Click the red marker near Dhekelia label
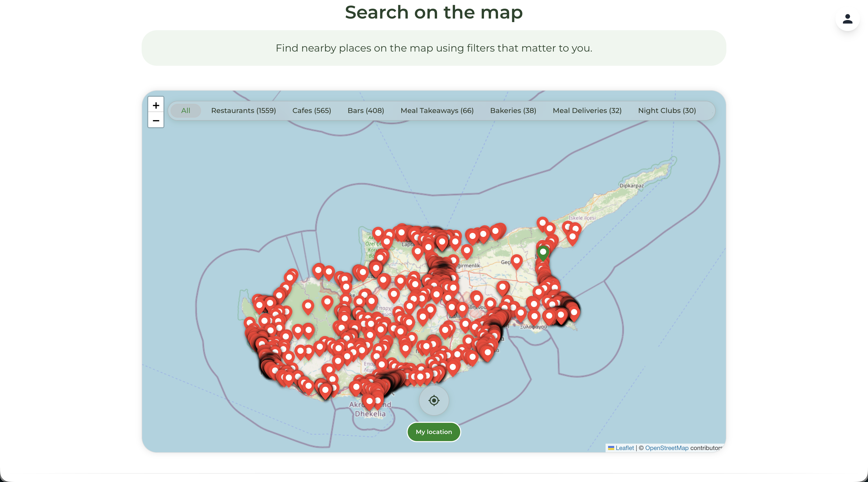868x482 pixels. pyautogui.click(x=370, y=401)
